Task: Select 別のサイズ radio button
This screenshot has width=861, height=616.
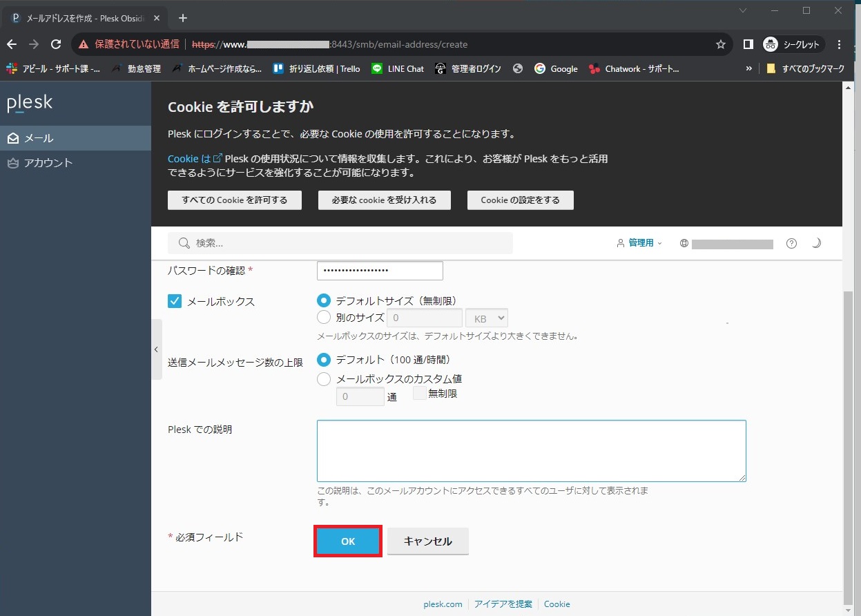Action: (x=323, y=318)
